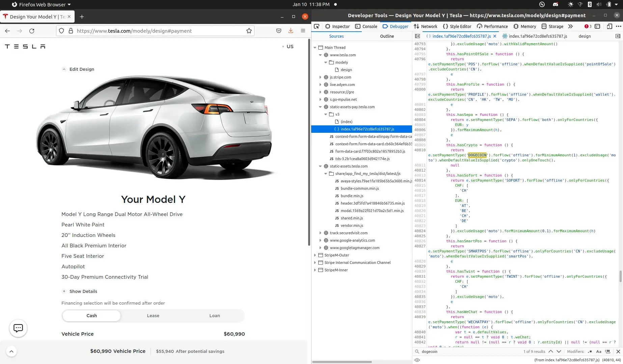Select the second index.1af96e72cd8efc635787.js editor tab
This screenshot has width=623, height=364.
pyautogui.click(x=535, y=36)
